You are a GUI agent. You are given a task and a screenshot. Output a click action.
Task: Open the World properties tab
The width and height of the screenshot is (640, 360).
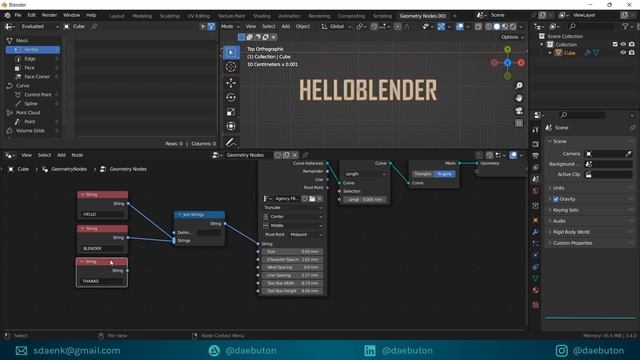pyautogui.click(x=536, y=191)
